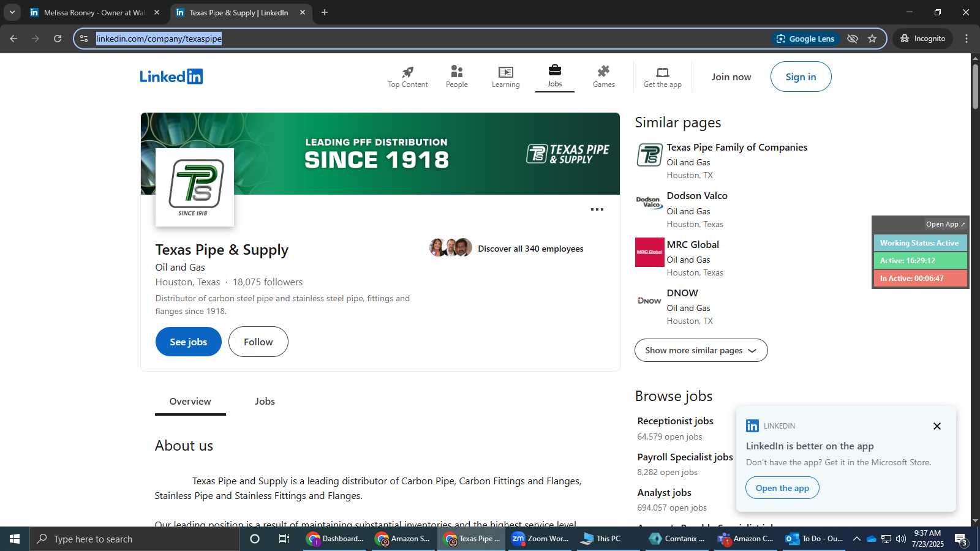Click the taskbar search box

pos(135,539)
